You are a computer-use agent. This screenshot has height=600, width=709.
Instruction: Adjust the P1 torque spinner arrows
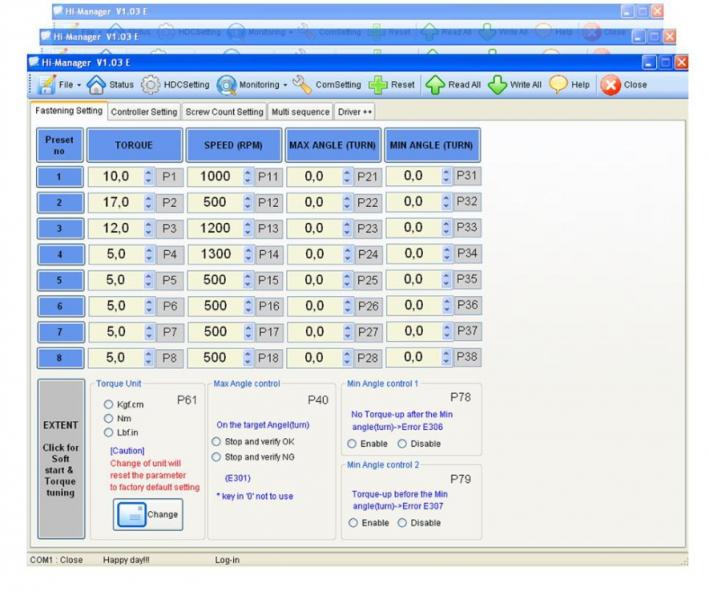pyautogui.click(x=149, y=176)
